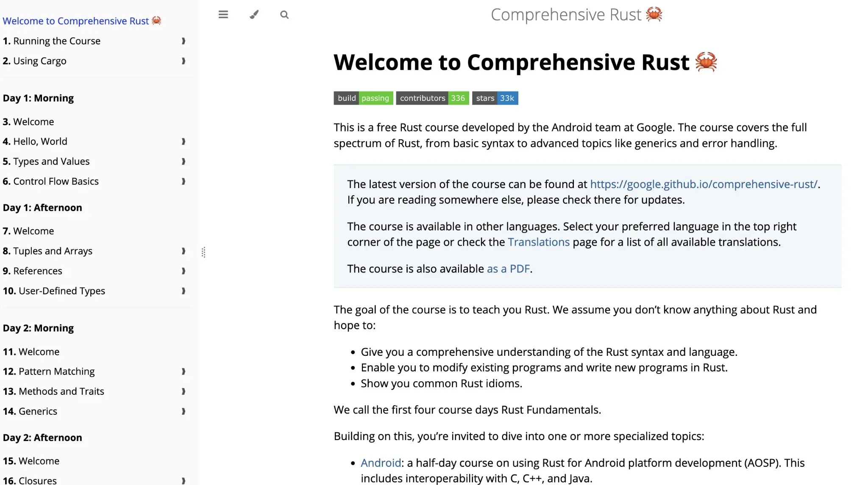Open chapter 12. Pattern Matching
This screenshot has height=485, width=868.
(x=49, y=371)
